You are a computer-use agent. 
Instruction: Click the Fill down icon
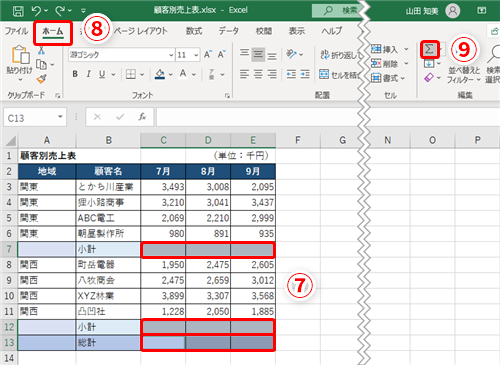[429, 64]
